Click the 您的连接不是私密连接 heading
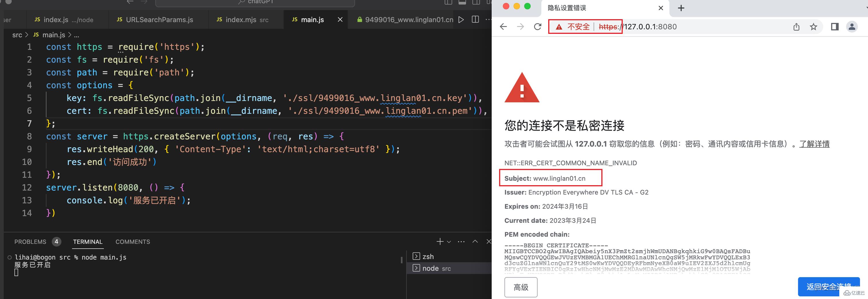This screenshot has width=868, height=299. point(564,126)
